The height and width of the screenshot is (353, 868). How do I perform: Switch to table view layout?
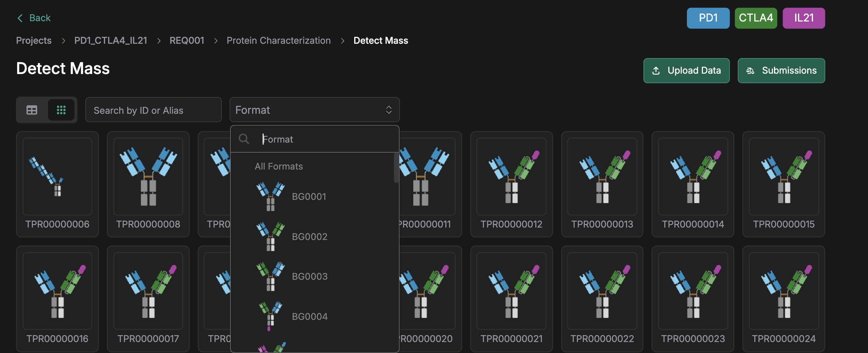point(32,110)
